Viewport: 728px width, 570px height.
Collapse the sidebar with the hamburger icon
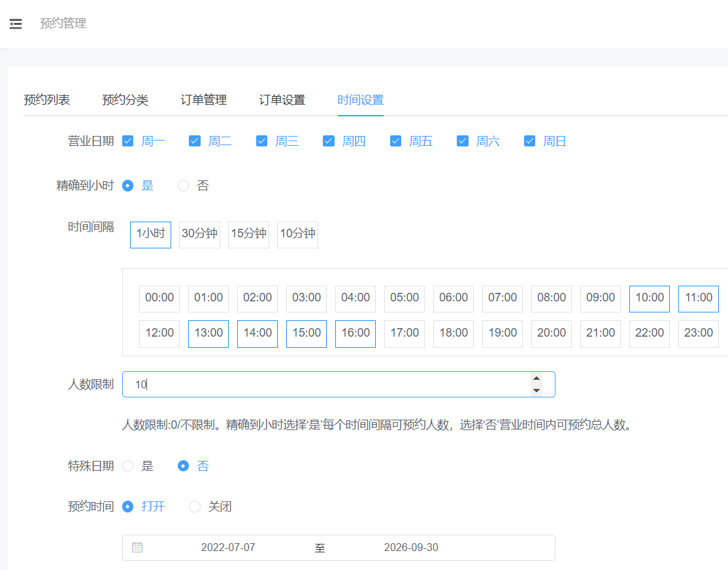(x=16, y=24)
